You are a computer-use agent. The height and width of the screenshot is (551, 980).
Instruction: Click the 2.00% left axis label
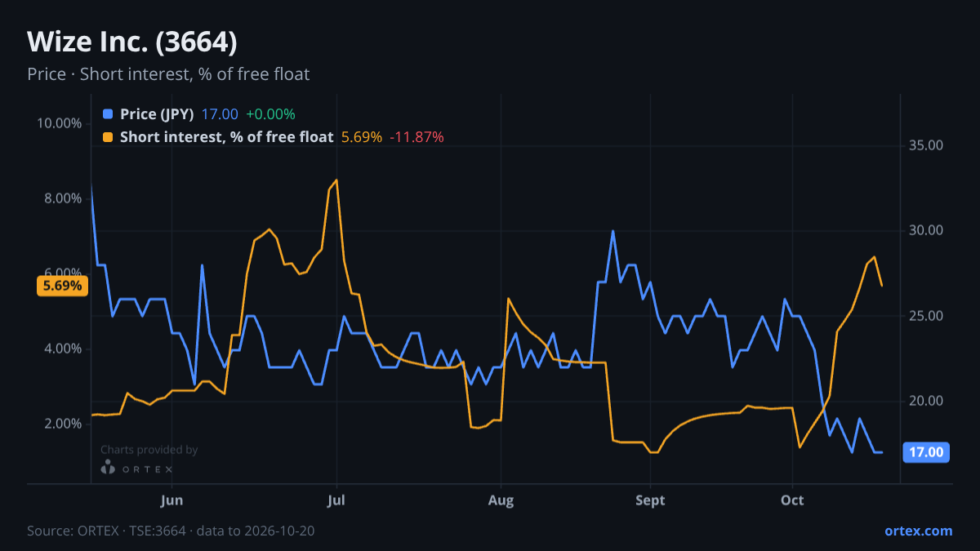click(x=62, y=424)
